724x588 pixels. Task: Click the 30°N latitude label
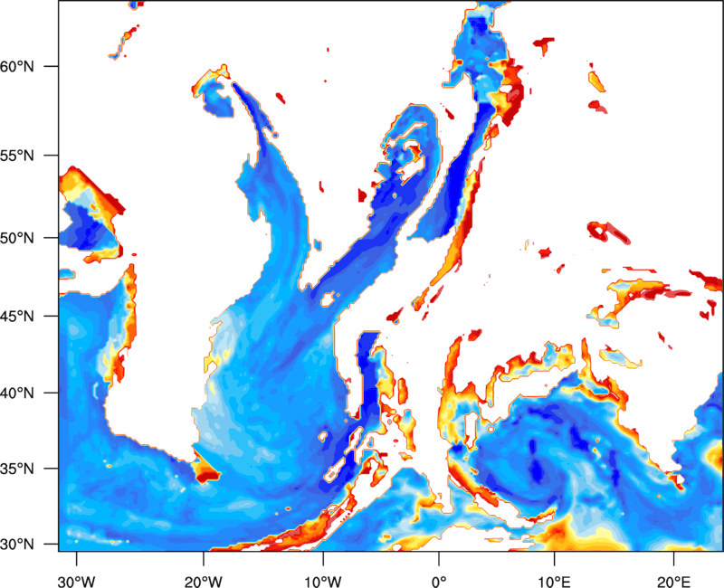[x=17, y=545]
